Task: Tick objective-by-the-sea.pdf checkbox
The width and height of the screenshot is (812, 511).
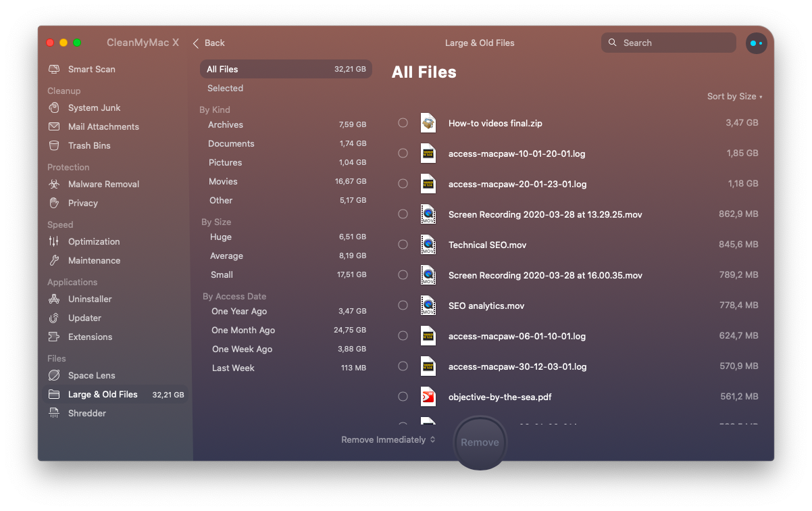Action: click(x=403, y=397)
